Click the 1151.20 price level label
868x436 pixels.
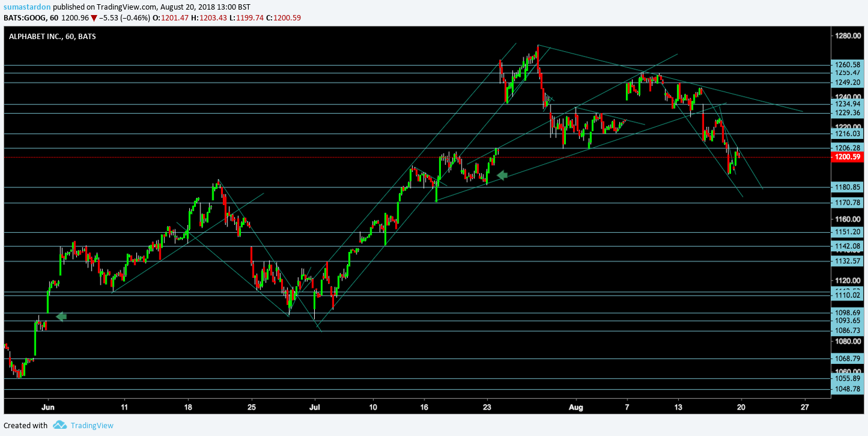tap(848, 232)
